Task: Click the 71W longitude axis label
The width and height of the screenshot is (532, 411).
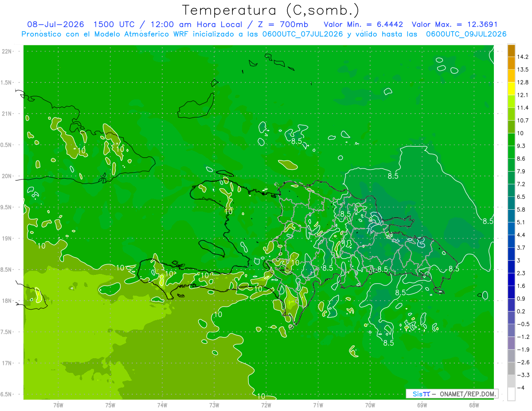Action: tap(318, 405)
